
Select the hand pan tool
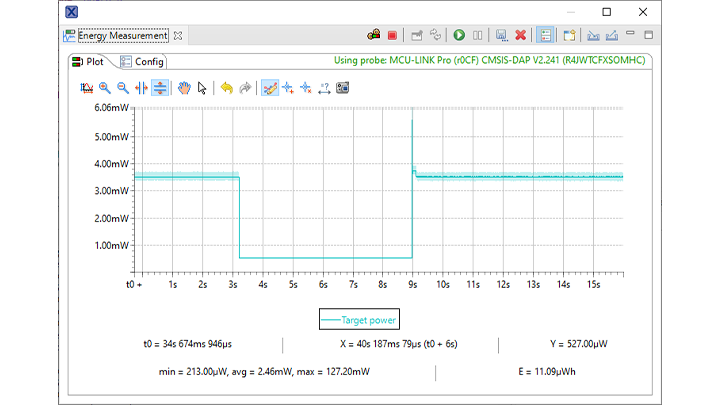(184, 88)
